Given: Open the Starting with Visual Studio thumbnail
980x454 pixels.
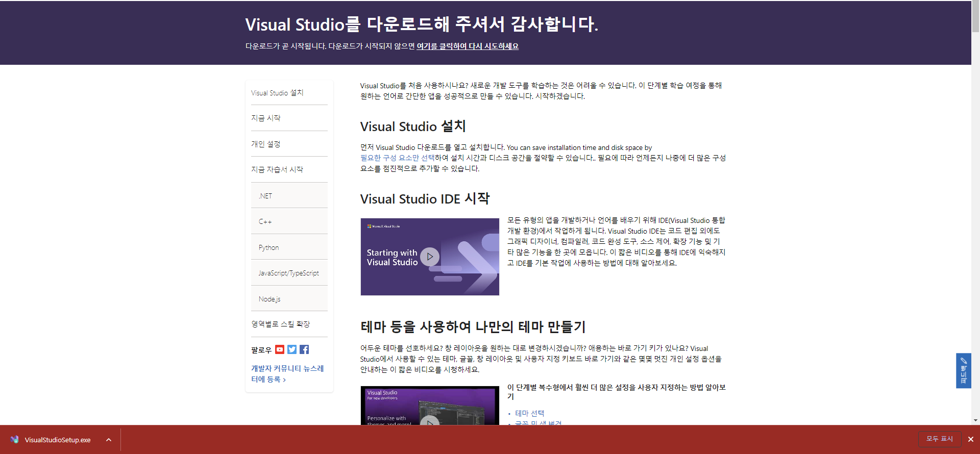Looking at the screenshot, I should (x=430, y=257).
